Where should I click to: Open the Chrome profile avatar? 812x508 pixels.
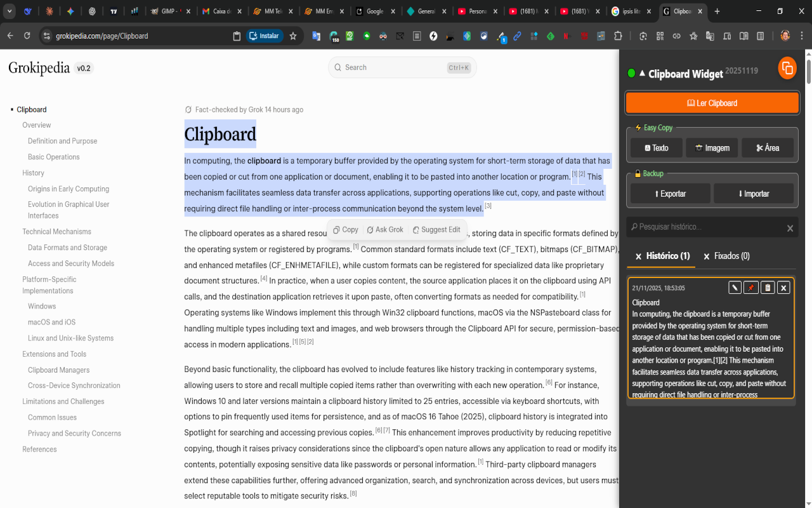(785, 36)
